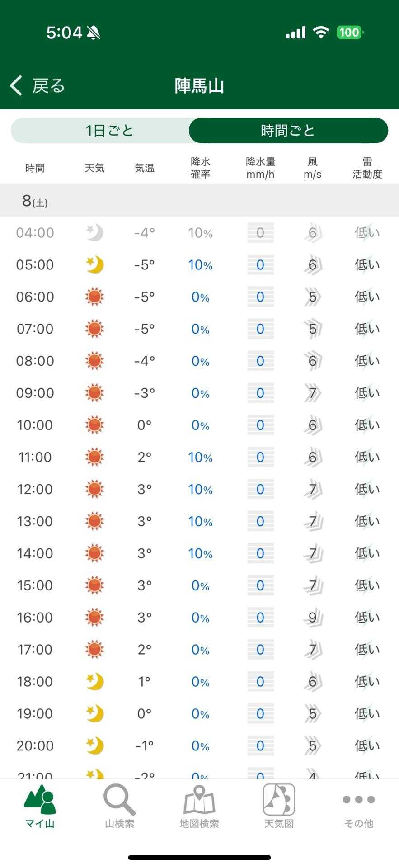
Task: Tap the 雷活動度 column header
Action: [x=367, y=168]
